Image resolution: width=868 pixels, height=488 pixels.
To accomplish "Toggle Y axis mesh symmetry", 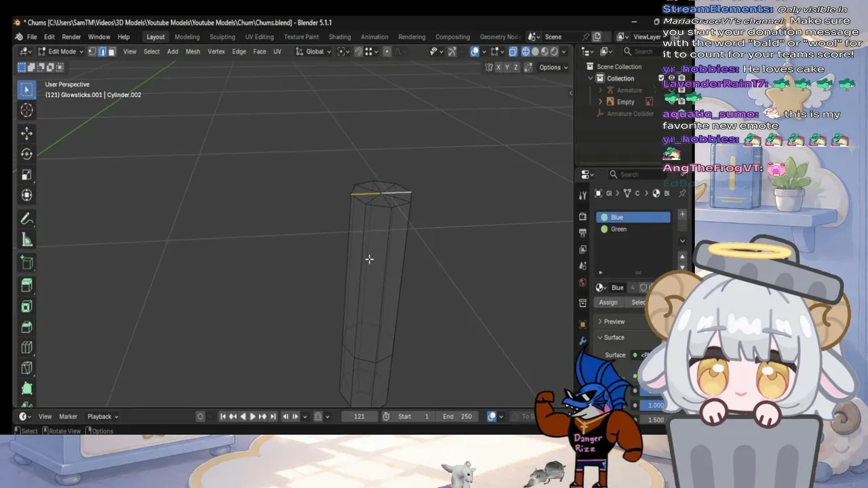I will [507, 67].
